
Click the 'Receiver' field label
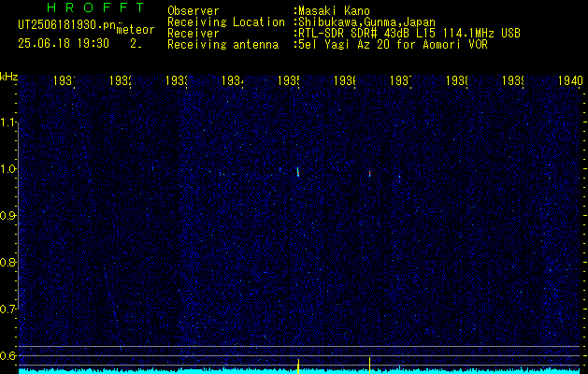(194, 34)
